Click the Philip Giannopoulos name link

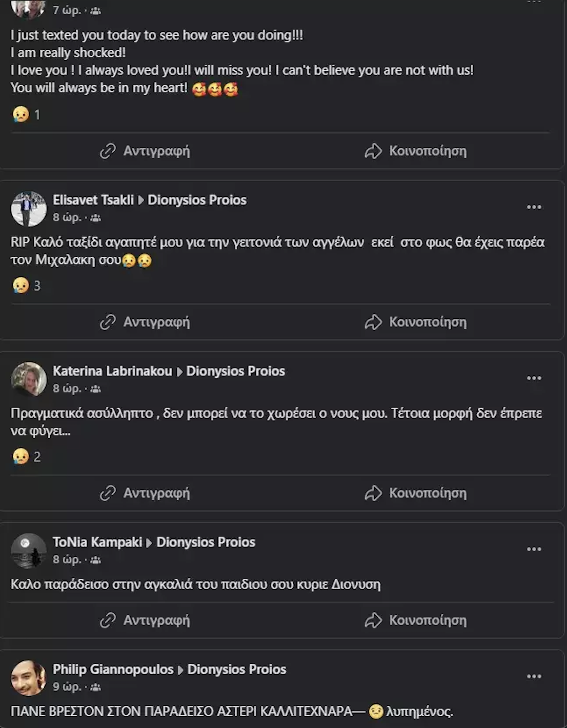point(113,669)
